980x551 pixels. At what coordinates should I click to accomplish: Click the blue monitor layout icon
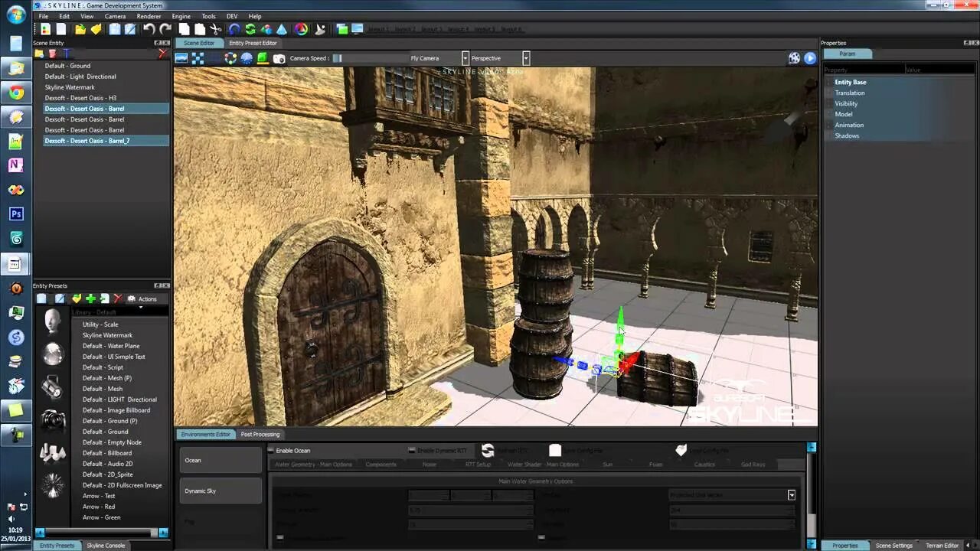click(358, 29)
